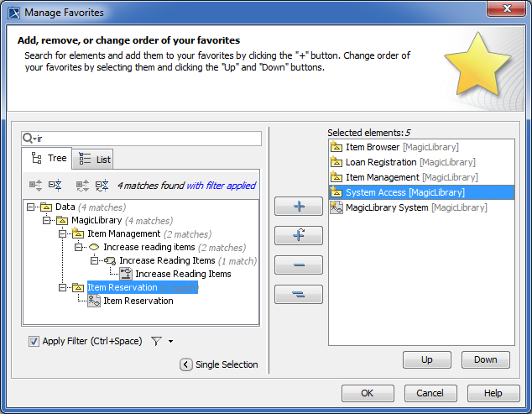Screen dimensions: 532x414
Task: Select 'Item Browser [MagicLibrary]' in favorites
Action: coord(421,147)
